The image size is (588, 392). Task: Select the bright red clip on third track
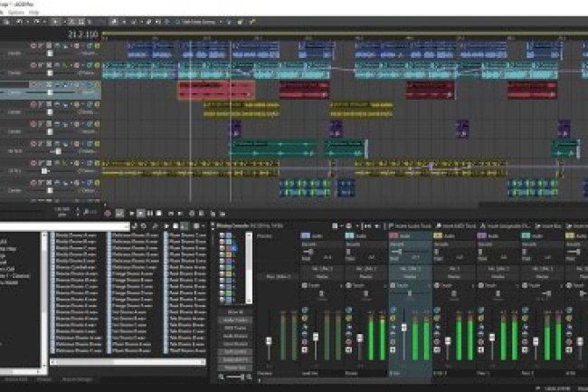pyautogui.click(x=217, y=90)
